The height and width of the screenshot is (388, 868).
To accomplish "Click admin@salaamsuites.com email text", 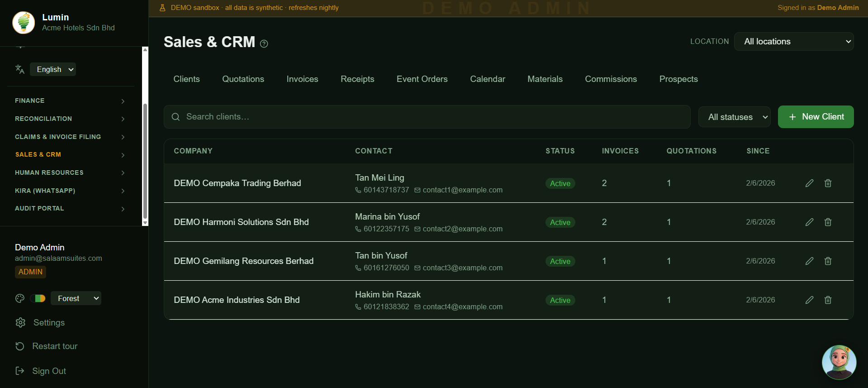I will [x=58, y=259].
